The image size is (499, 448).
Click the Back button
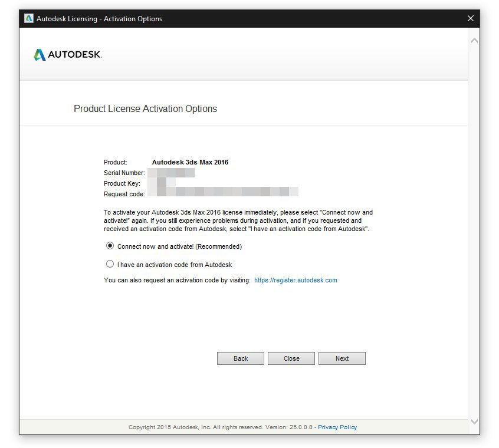point(240,358)
